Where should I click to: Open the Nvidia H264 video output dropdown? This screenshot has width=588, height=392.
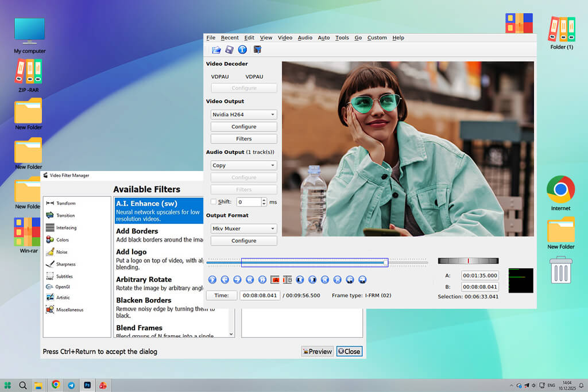pos(243,114)
